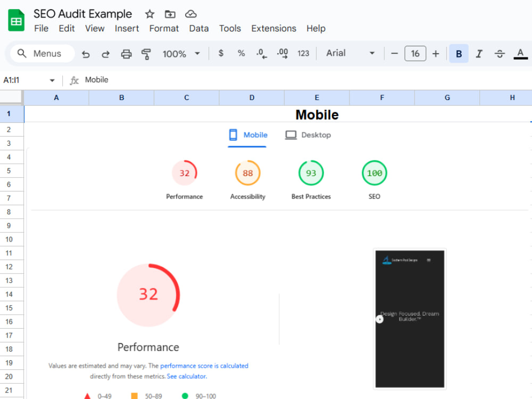Click the green circle 90–100 legend icon
Viewport: 532px width, 399px height.
coord(185,396)
